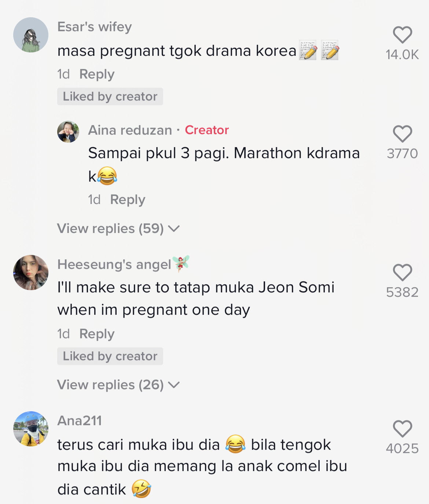Tap the heart on Heeseung's angel's comment
The height and width of the screenshot is (504, 429).
[x=402, y=273]
